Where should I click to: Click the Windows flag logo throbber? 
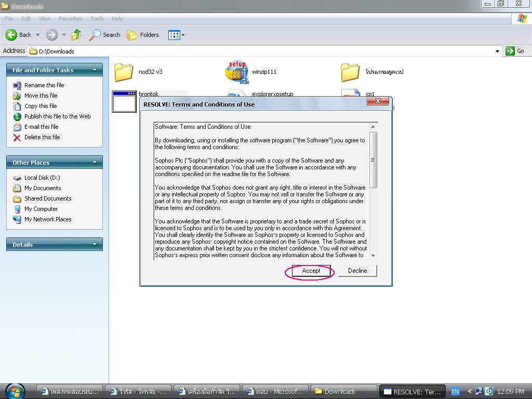pyautogui.click(x=522, y=19)
